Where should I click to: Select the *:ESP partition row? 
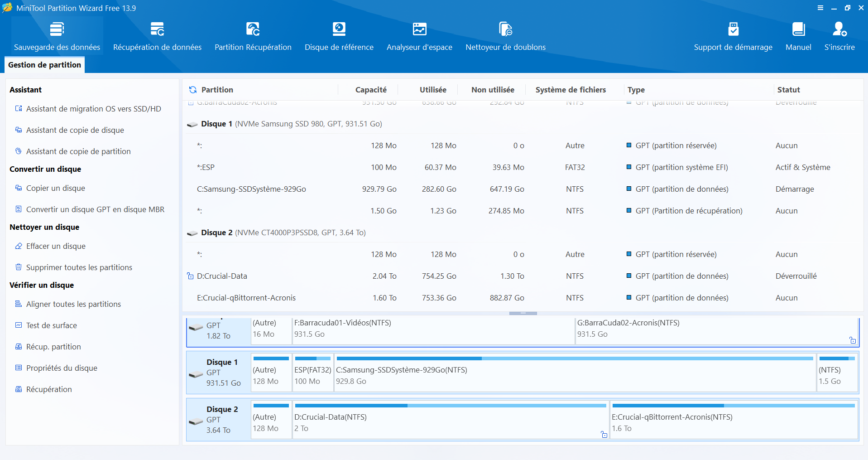pos(523,167)
